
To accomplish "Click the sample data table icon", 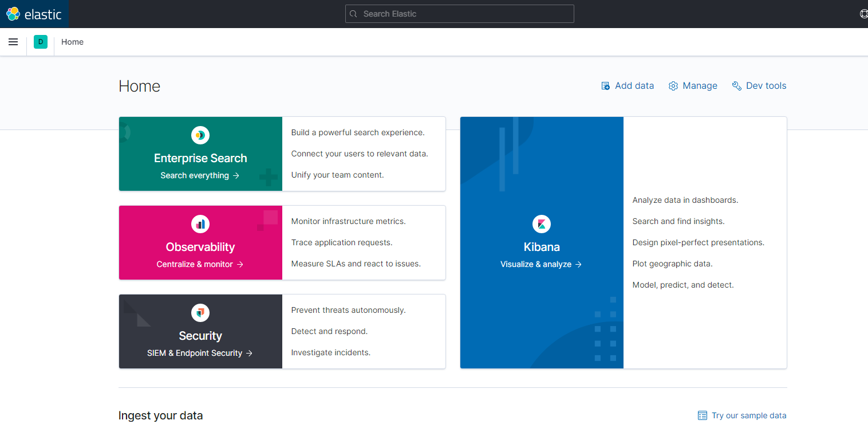I will click(x=703, y=416).
